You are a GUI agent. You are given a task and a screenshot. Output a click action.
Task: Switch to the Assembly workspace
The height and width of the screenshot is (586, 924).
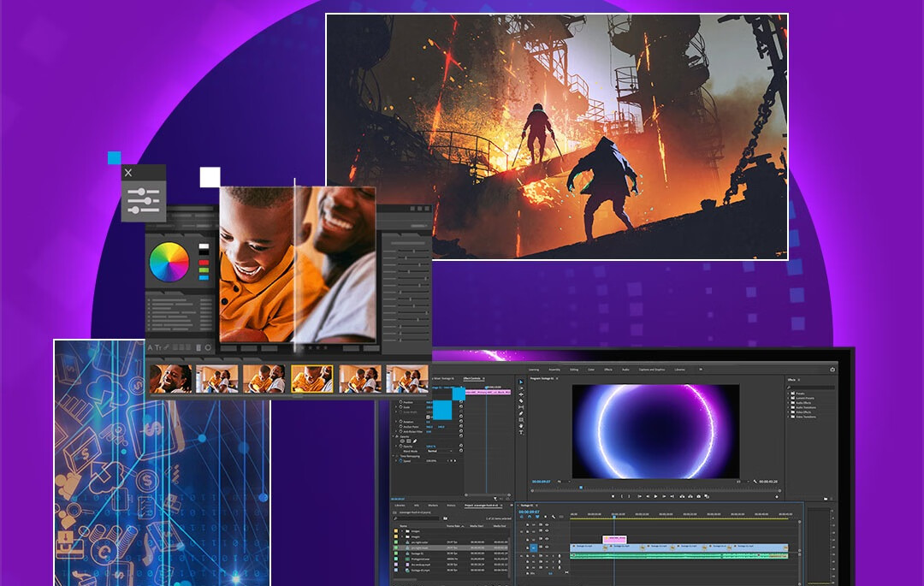[x=554, y=370]
